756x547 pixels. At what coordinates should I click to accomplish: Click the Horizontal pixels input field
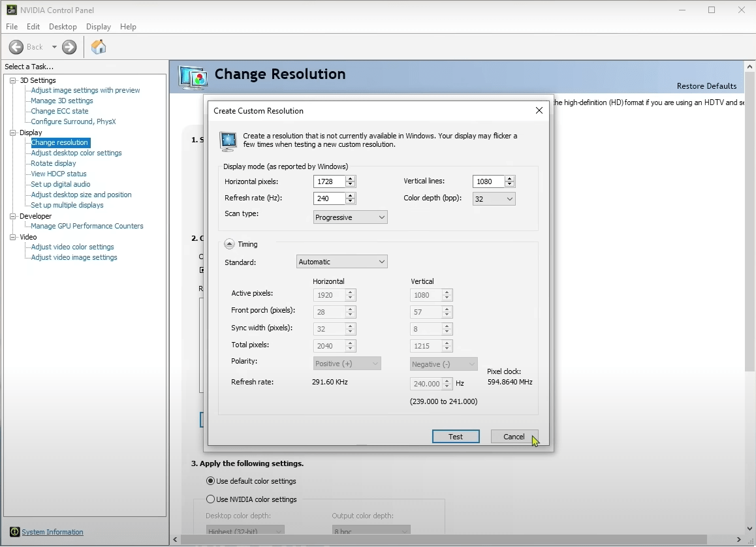pos(329,181)
